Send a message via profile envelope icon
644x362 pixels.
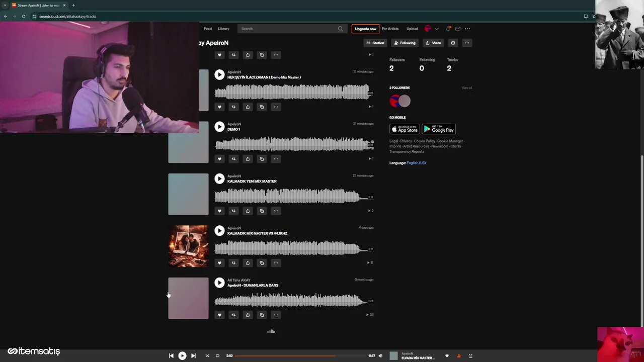point(453,43)
